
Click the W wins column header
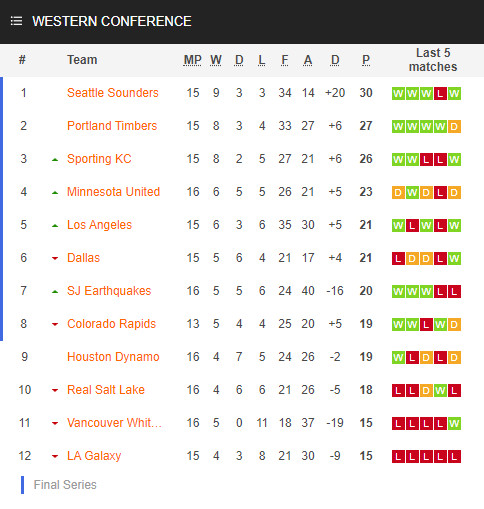point(216,60)
